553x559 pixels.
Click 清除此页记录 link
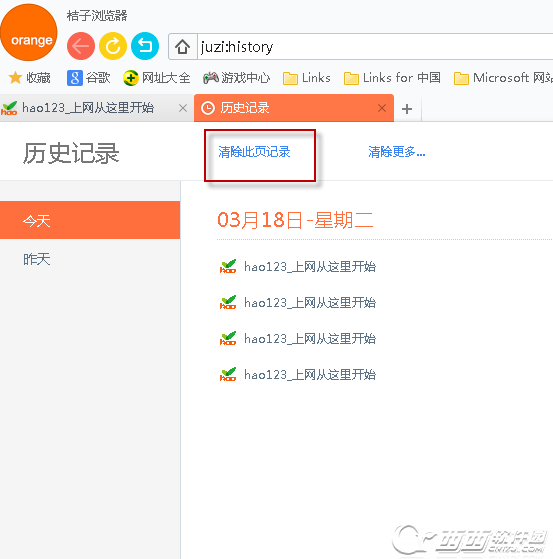(254, 152)
